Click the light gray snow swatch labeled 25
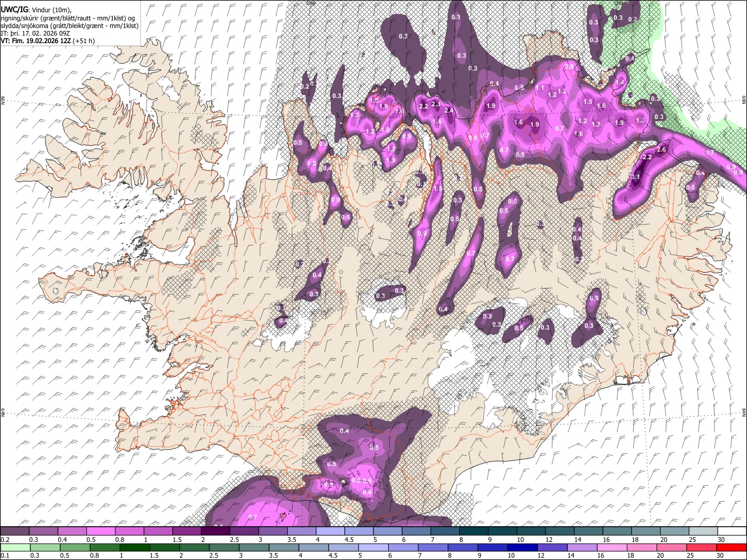Image resolution: width=747 pixels, height=560 pixels. (703, 531)
